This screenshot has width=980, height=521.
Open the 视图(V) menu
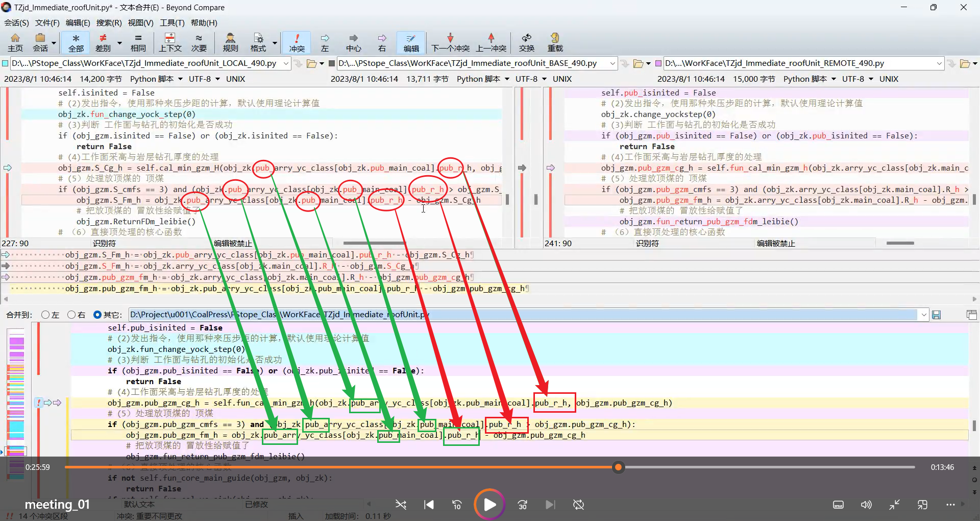coord(140,22)
